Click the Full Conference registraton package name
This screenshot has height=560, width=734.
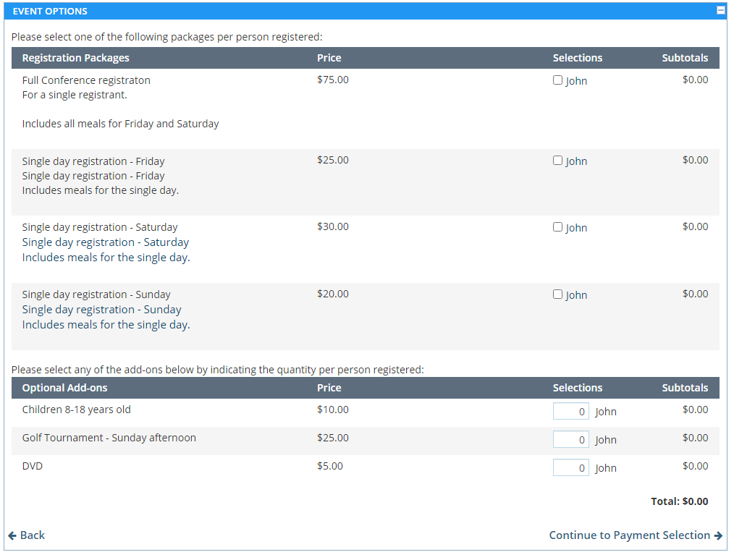click(86, 80)
